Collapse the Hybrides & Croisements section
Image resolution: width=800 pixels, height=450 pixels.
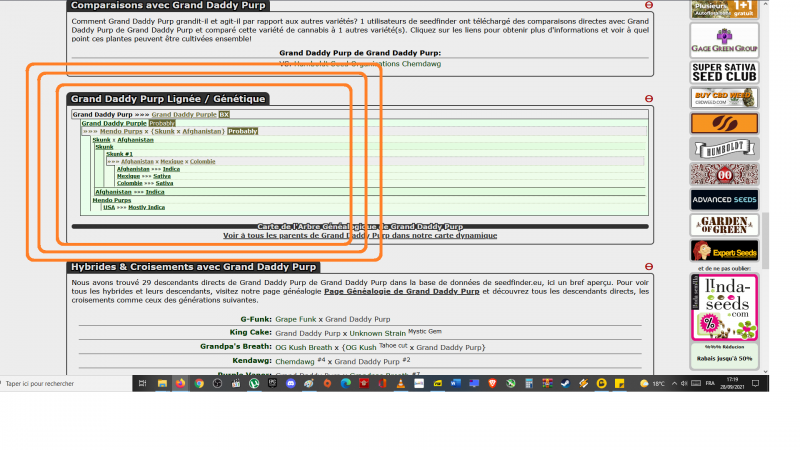point(649,267)
